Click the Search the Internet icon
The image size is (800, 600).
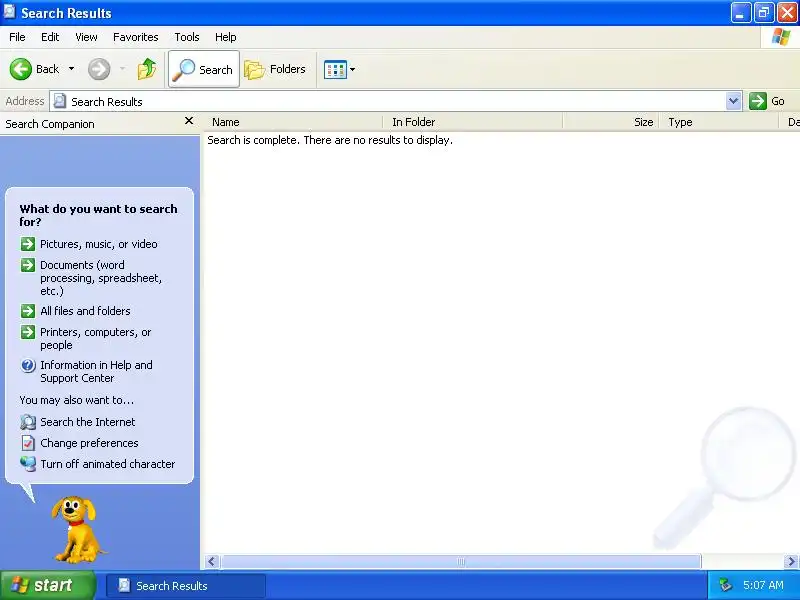28,422
